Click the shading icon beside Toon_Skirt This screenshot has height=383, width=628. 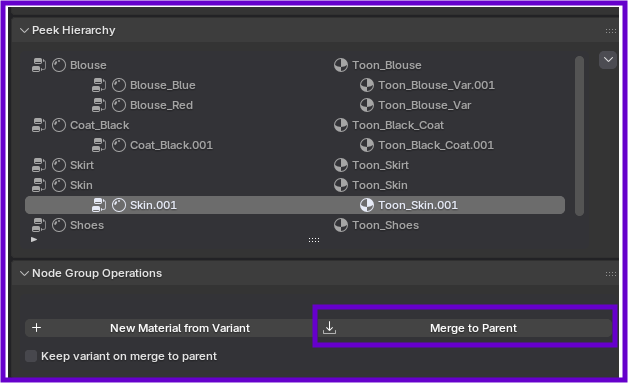(x=341, y=165)
